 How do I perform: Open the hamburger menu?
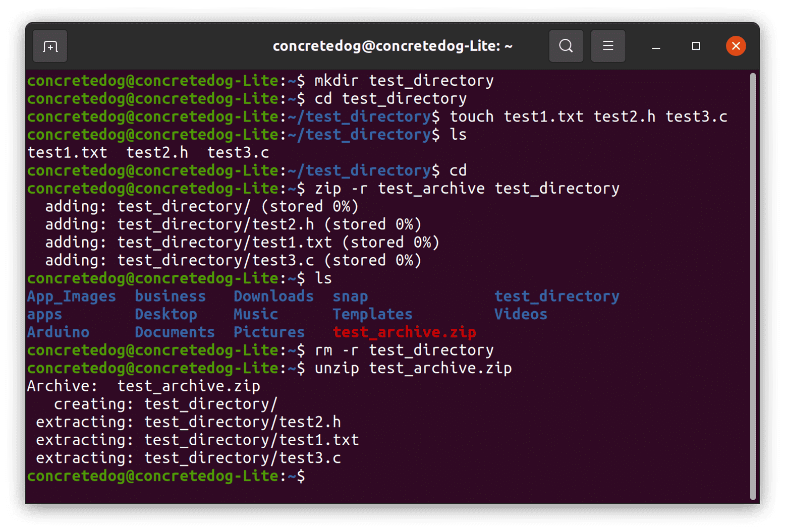pos(608,46)
